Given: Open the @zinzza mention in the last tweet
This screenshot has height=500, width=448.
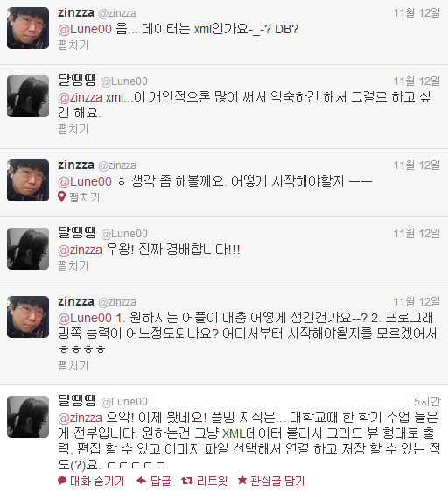Looking at the screenshot, I should pyautogui.click(x=80, y=418).
